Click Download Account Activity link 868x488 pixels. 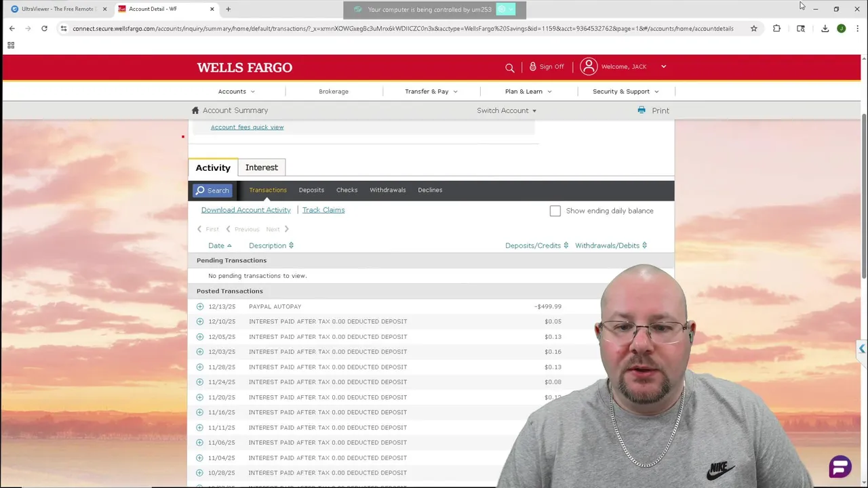pos(246,210)
